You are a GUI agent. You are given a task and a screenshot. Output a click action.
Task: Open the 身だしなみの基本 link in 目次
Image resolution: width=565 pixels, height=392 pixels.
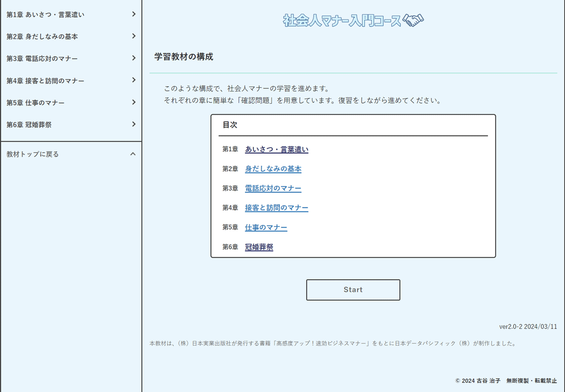pyautogui.click(x=273, y=169)
